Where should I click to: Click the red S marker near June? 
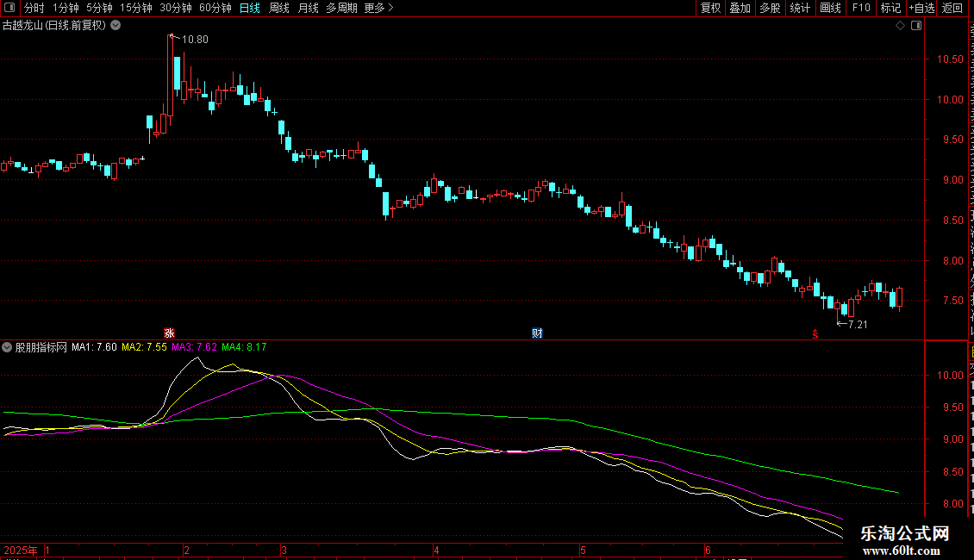(815, 334)
